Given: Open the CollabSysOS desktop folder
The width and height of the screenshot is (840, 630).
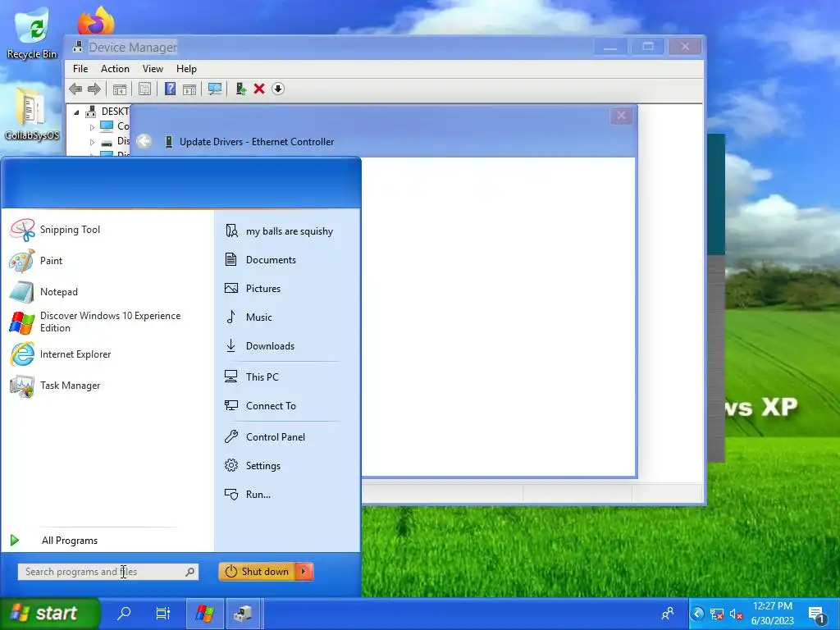Looking at the screenshot, I should coord(31,113).
